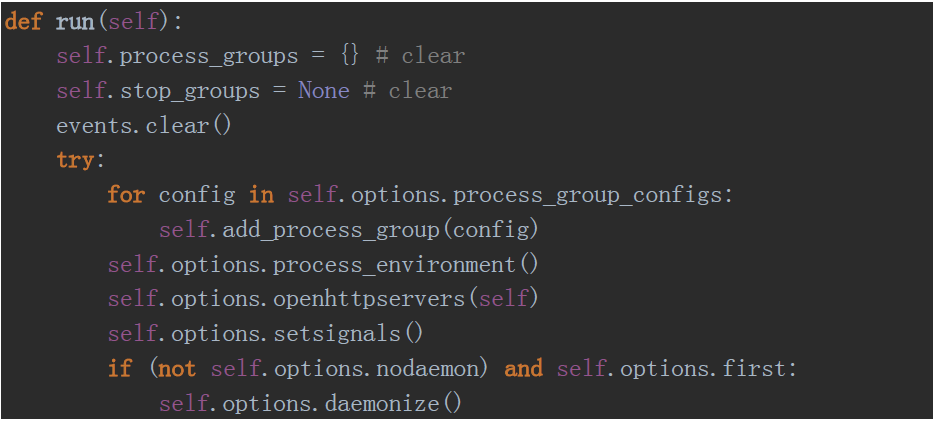Click the for keyword
Screen dimensions: 936x422
click(126, 195)
